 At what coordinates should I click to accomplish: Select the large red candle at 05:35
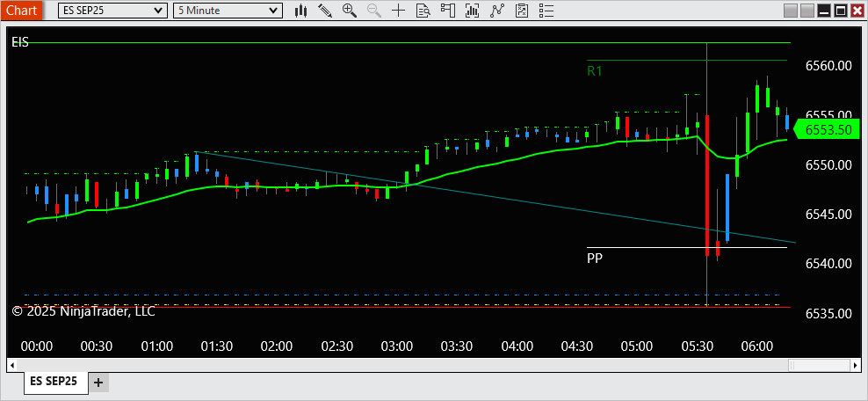pos(707,186)
